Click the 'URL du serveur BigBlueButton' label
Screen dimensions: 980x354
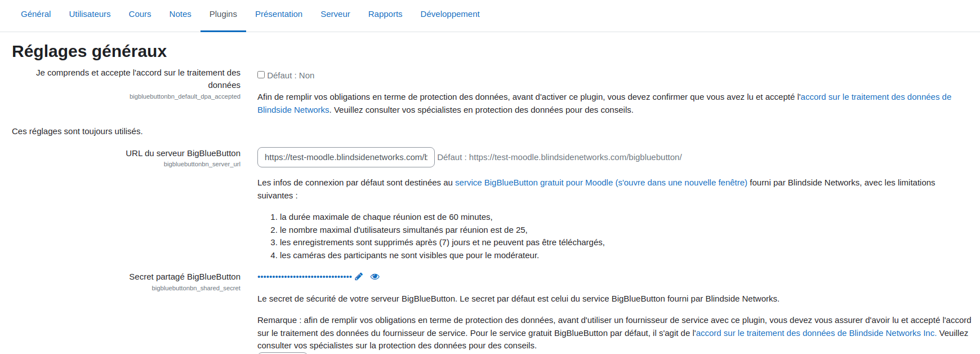pos(183,153)
